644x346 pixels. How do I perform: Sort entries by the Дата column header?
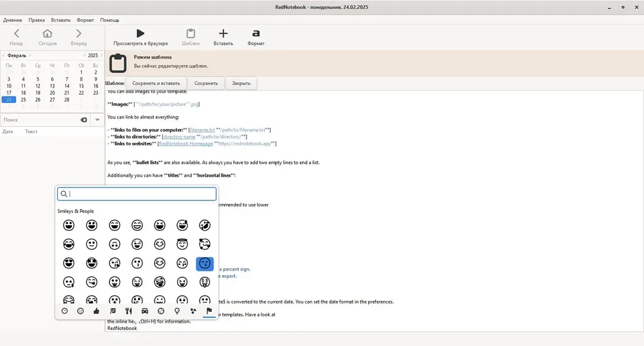tap(8, 132)
